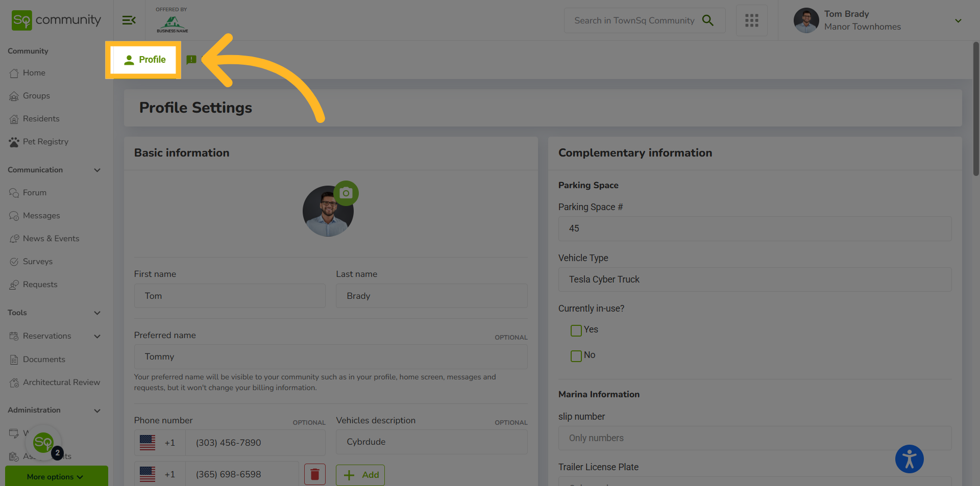Open Documents page
980x486 pixels.
click(x=44, y=360)
